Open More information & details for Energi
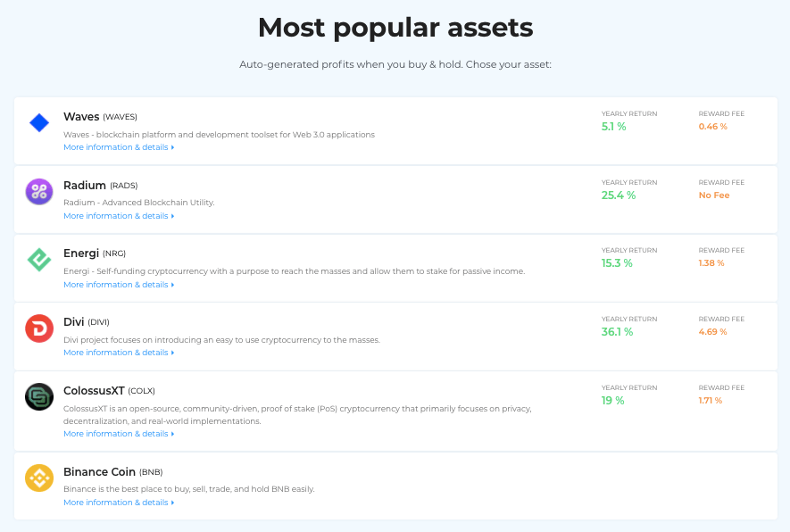Image resolution: width=790 pixels, height=532 pixels. 119,285
